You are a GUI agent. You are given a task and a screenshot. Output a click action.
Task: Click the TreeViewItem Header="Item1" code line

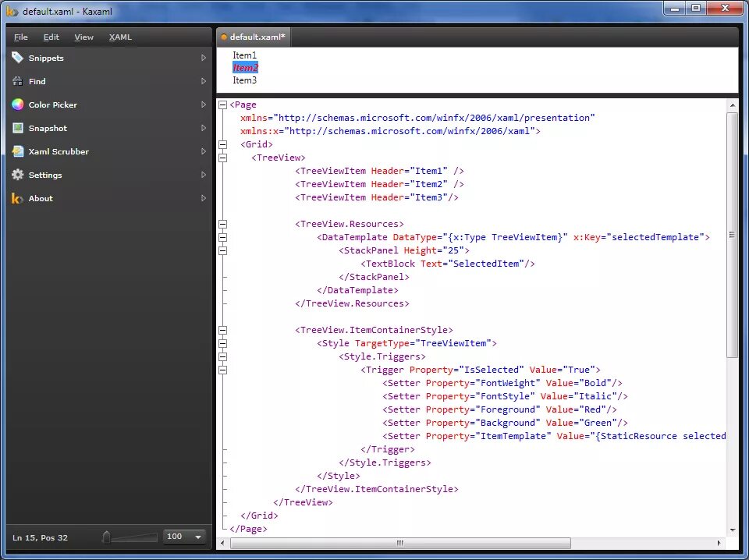(x=379, y=171)
